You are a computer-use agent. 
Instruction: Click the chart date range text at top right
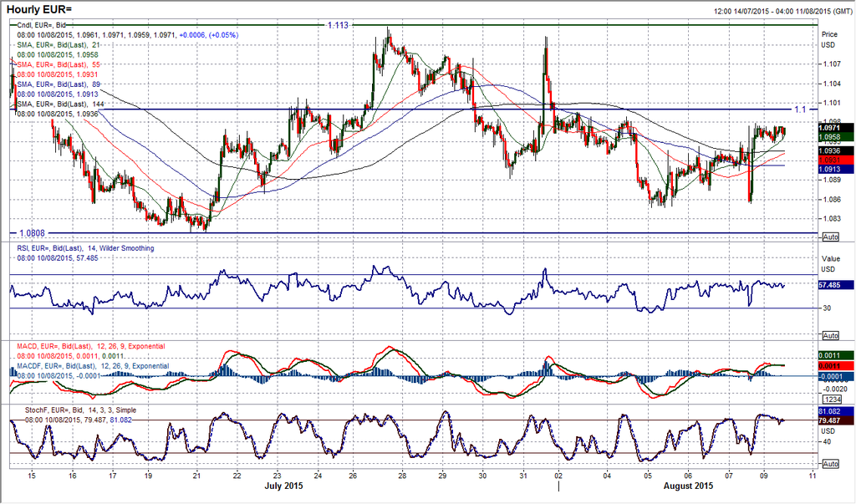(782, 11)
